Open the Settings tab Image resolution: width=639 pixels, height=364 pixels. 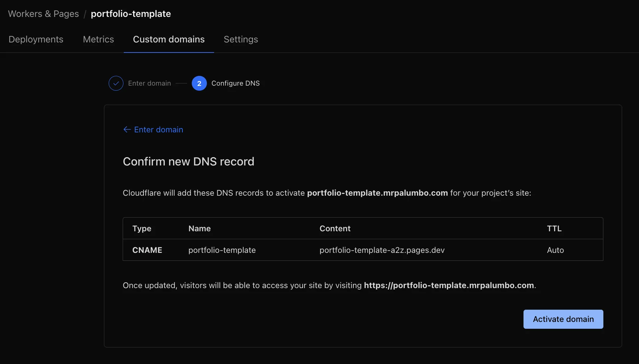pyautogui.click(x=240, y=40)
